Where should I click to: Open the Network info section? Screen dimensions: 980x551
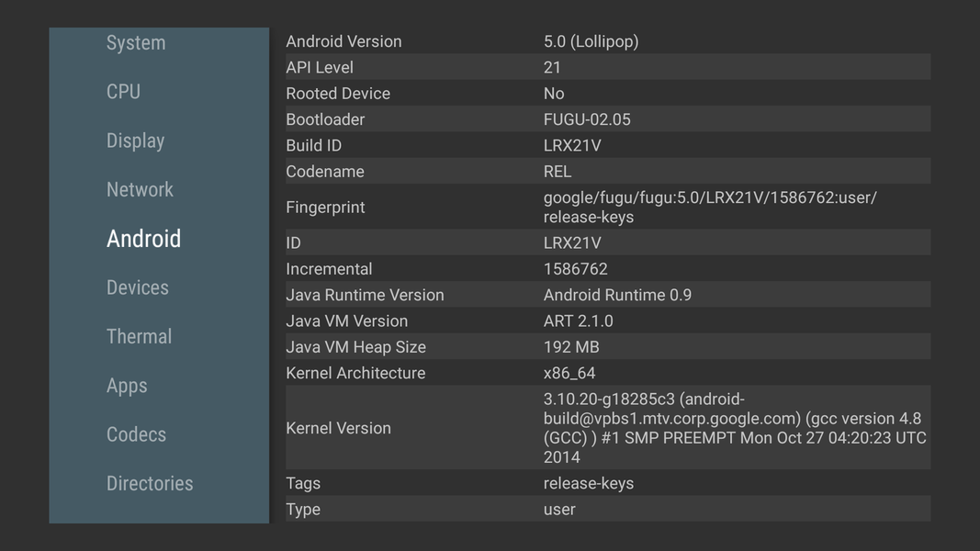[x=140, y=190]
